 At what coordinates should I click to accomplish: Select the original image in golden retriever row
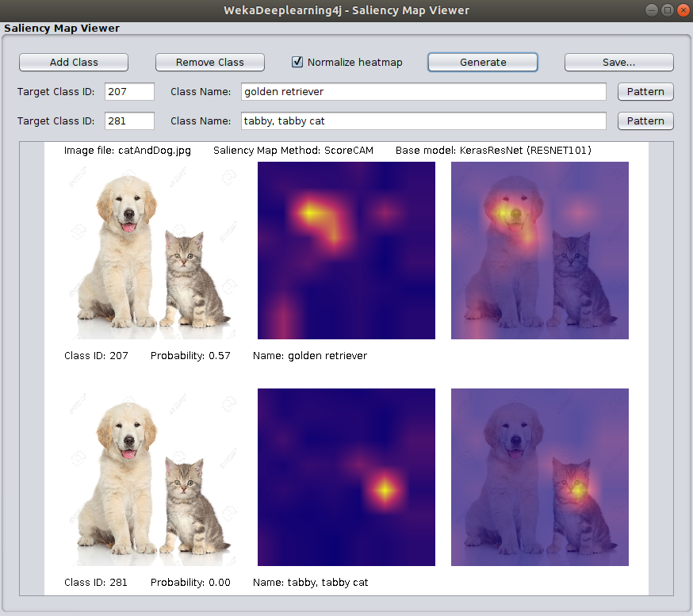(153, 251)
